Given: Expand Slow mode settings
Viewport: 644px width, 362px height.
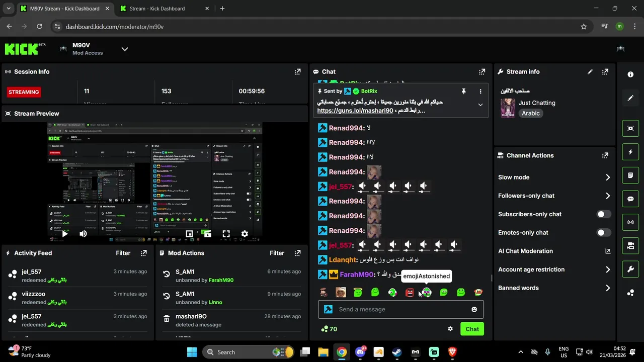Looking at the screenshot, I should coord(608,177).
